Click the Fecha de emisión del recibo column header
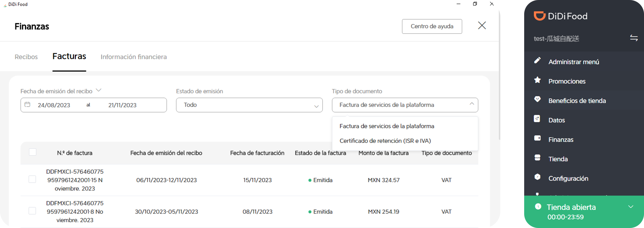 (166, 153)
